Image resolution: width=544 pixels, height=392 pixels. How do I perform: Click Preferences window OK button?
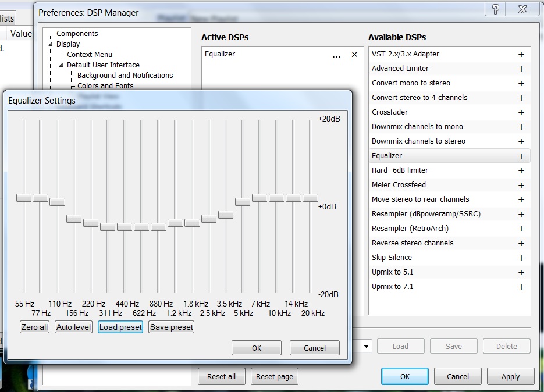(405, 377)
